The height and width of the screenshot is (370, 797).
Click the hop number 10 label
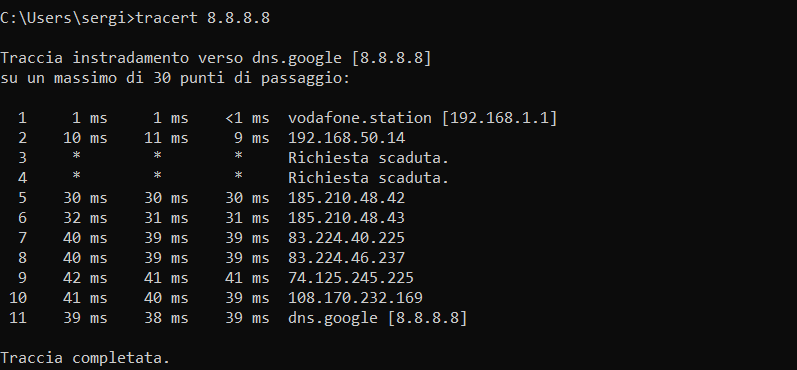18,298
